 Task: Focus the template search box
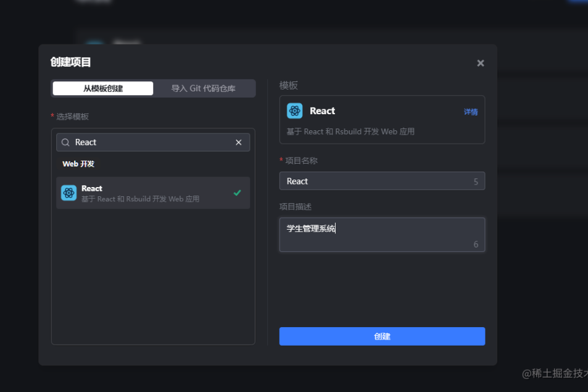[153, 143]
